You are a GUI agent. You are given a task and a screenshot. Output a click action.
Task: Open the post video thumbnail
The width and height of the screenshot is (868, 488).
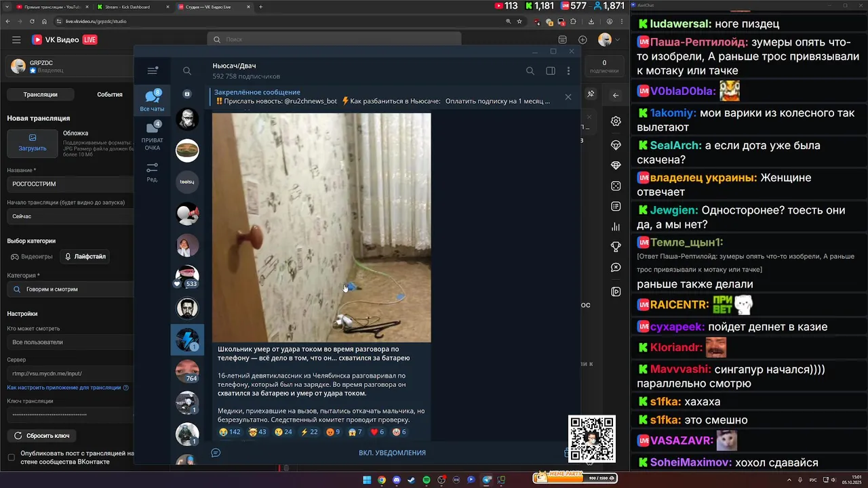tap(321, 228)
